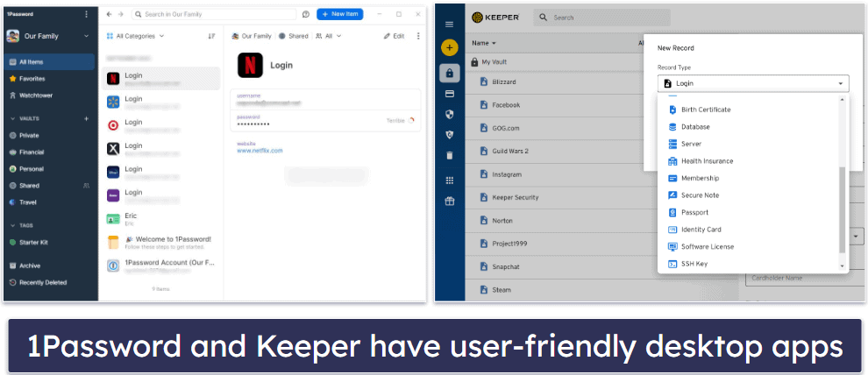Open the 1Password Account item
868x375 pixels.
pyautogui.click(x=161, y=265)
